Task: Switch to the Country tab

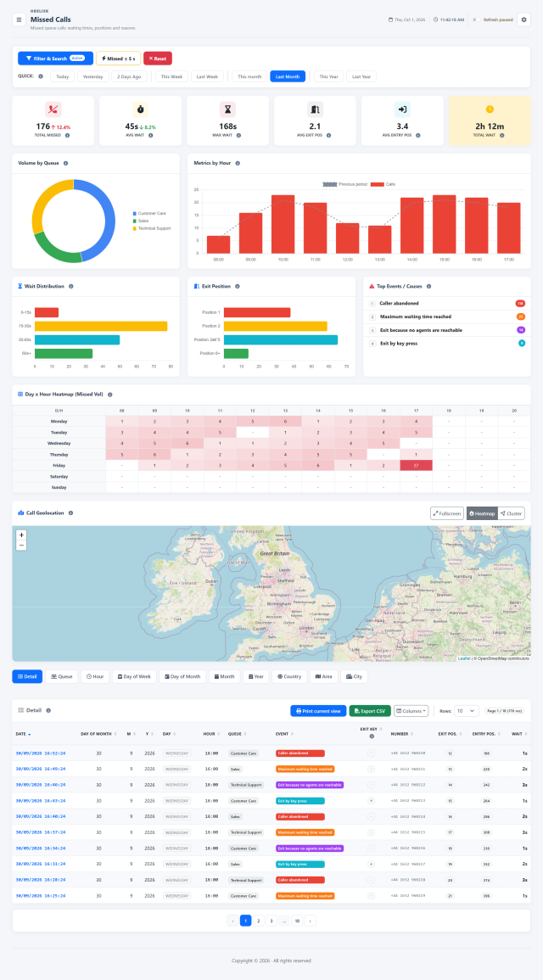Action: [x=289, y=676]
